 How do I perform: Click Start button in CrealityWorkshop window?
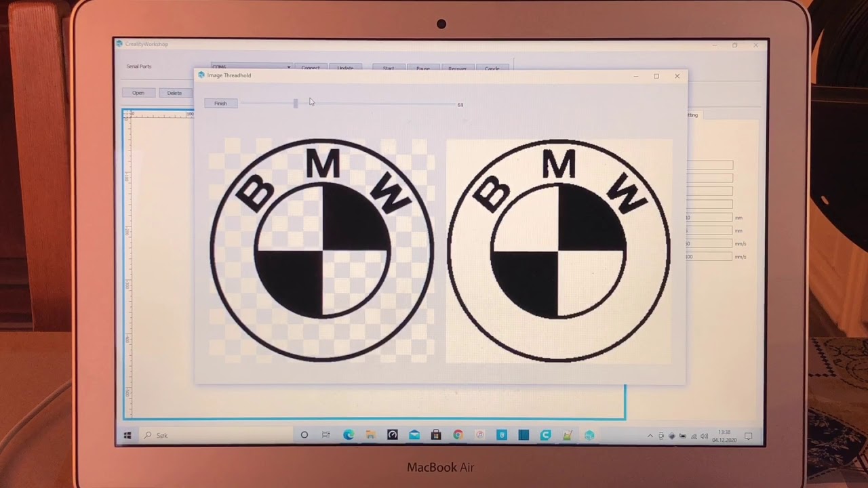pyautogui.click(x=389, y=68)
